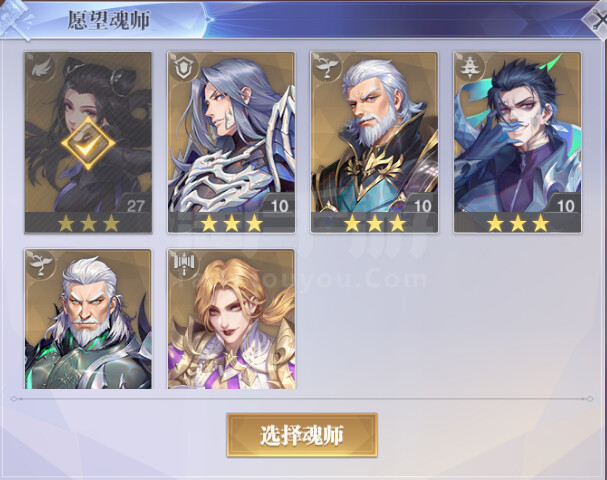Choose the blonde woman in gold armor
The width and height of the screenshot is (607, 480).
tap(231, 319)
